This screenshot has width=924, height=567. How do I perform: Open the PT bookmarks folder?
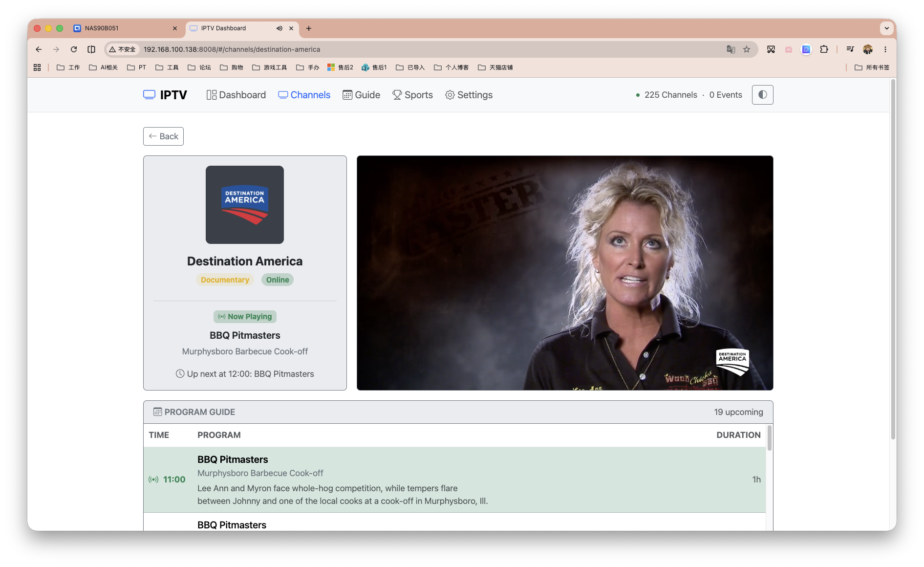136,67
